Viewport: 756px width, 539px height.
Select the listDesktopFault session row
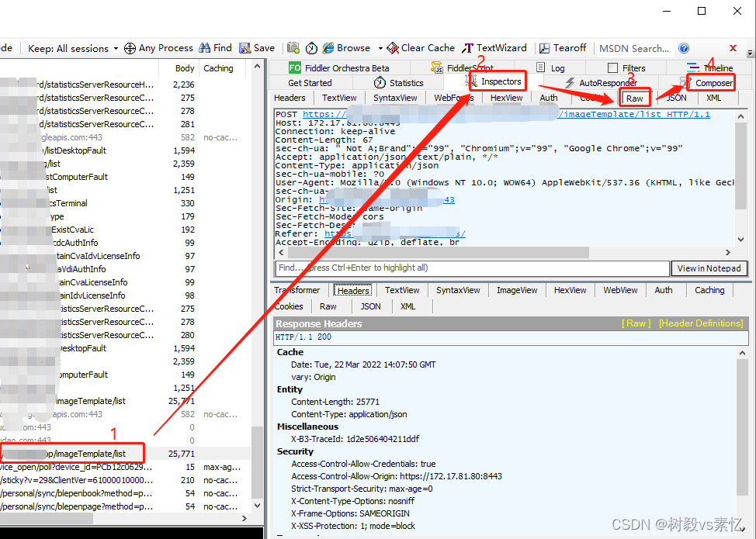126,150
